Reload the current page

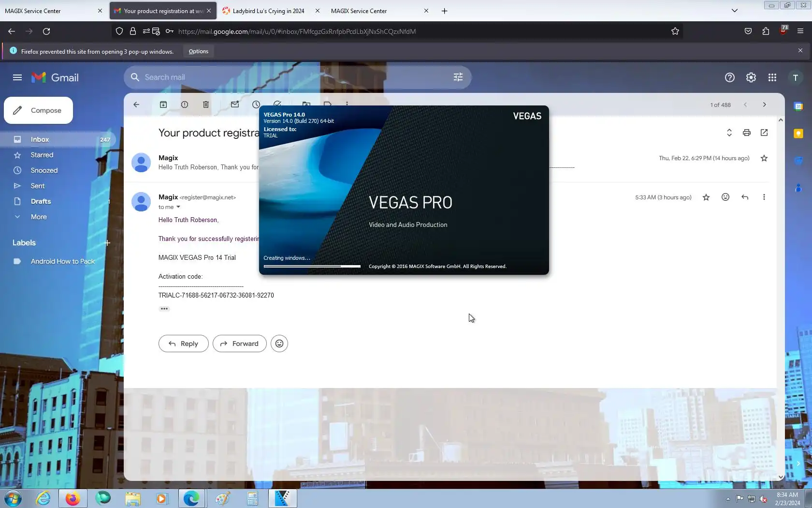pos(46,31)
